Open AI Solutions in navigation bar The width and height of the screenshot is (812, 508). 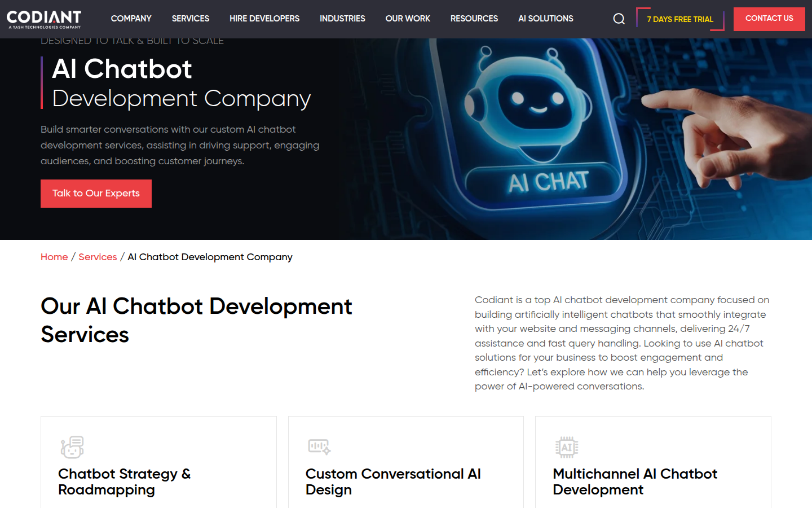click(545, 19)
